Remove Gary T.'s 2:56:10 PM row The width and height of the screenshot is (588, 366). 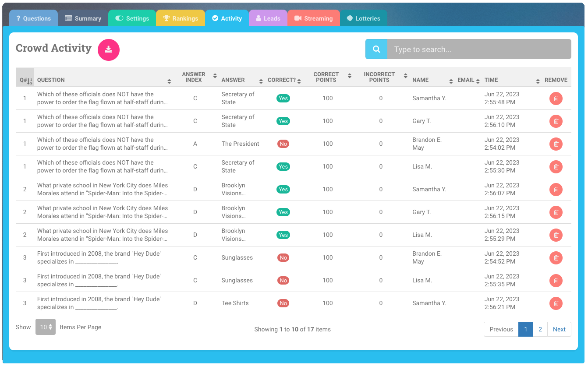pos(556,121)
